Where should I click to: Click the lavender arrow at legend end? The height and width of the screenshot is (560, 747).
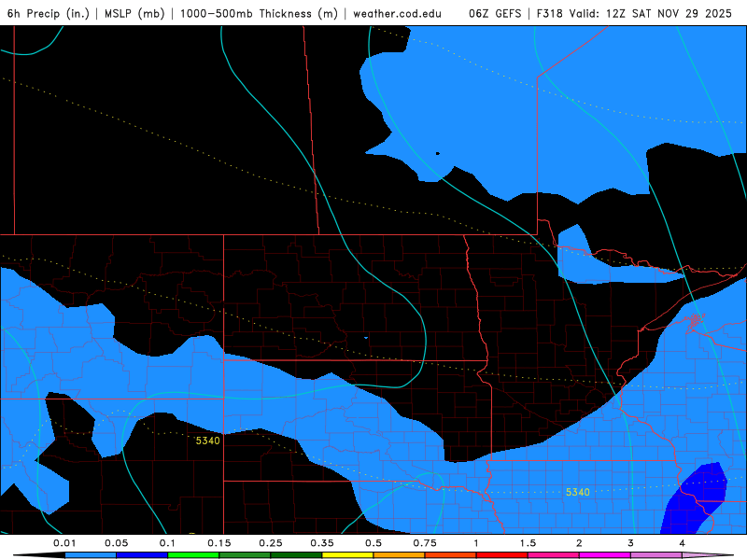coord(708,555)
